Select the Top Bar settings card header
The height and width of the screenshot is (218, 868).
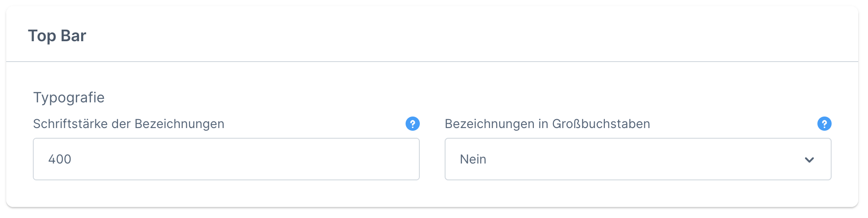coord(432,35)
